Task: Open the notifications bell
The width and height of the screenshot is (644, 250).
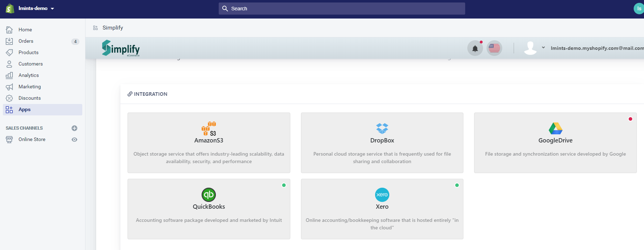Action: (475, 48)
